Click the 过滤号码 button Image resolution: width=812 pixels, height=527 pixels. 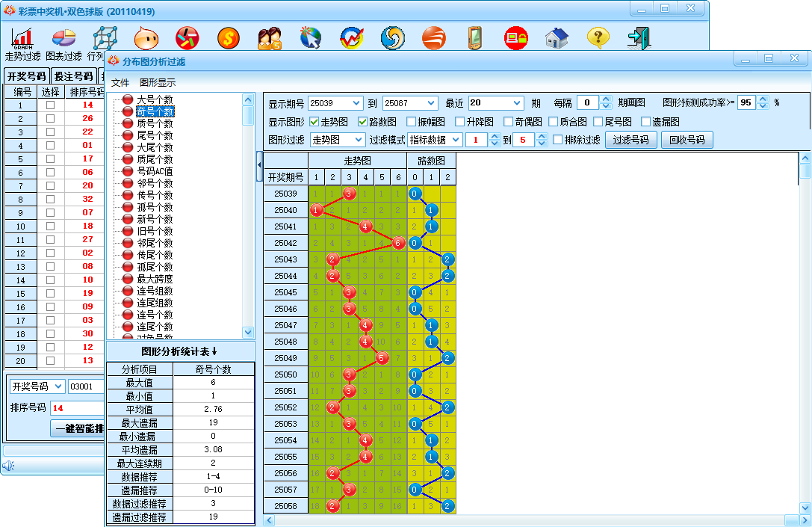coord(630,140)
